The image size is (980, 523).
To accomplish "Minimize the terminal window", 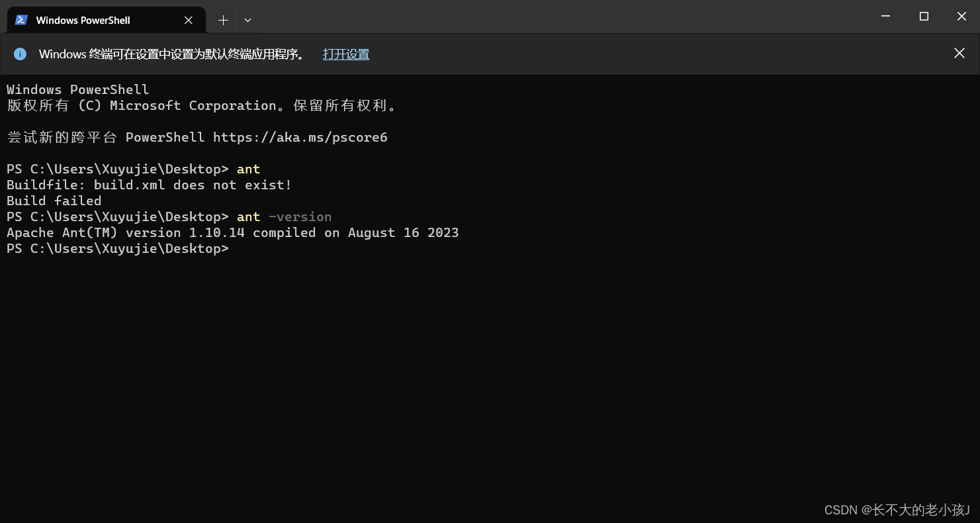I will [886, 17].
